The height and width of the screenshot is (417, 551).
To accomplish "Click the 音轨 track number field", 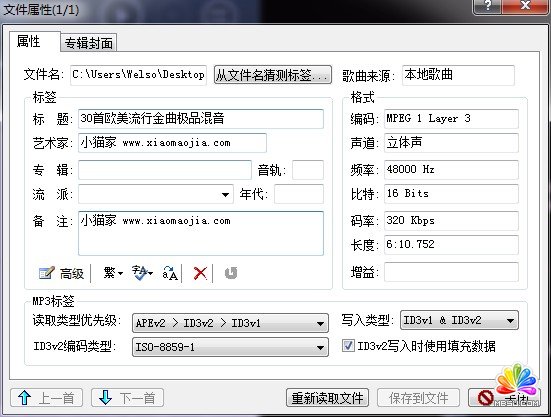I will click(308, 170).
